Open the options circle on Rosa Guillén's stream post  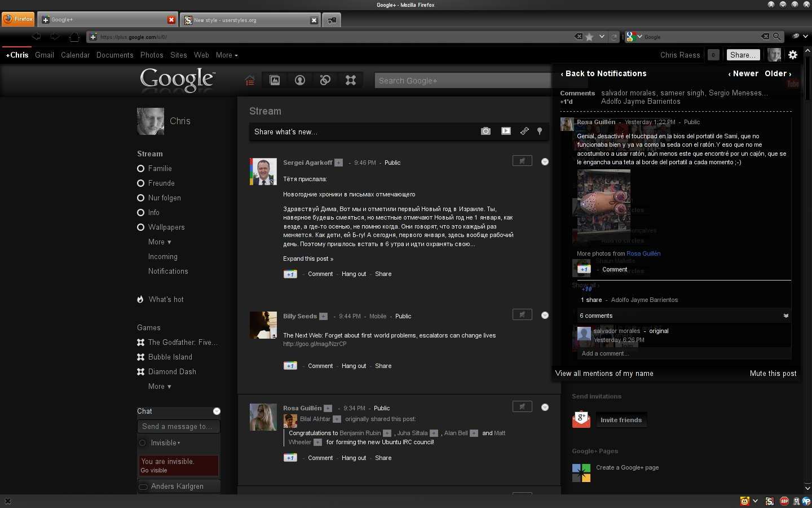[x=545, y=407]
